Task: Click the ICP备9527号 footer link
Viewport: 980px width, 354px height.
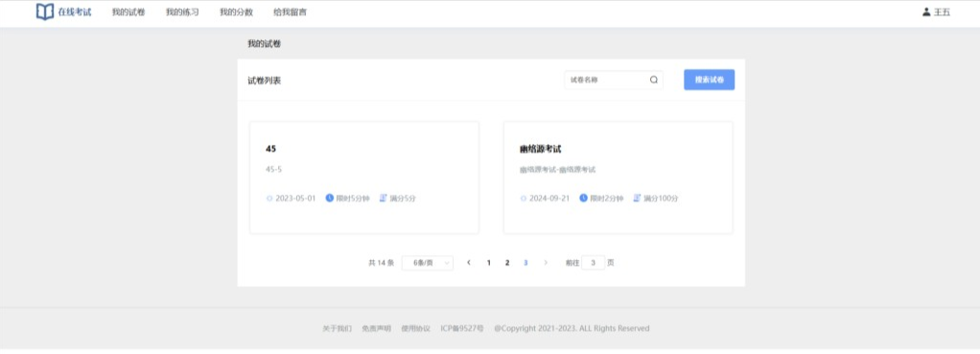Action: click(462, 328)
